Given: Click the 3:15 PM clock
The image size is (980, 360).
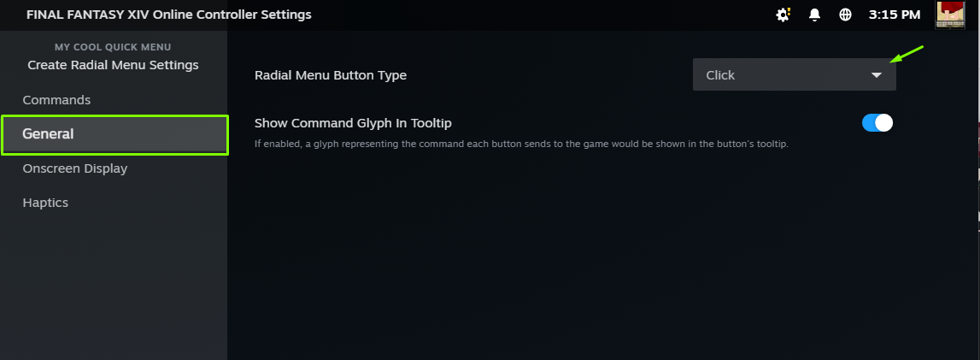Looking at the screenshot, I should pos(894,15).
